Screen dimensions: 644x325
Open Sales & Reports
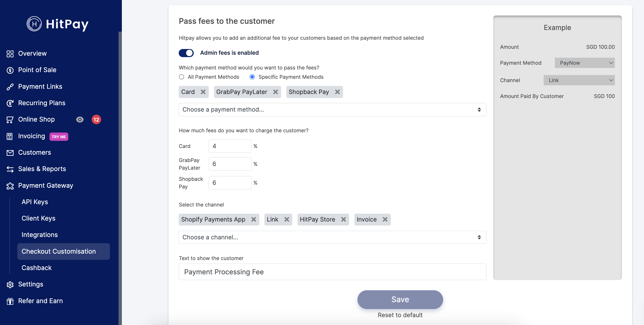click(42, 169)
